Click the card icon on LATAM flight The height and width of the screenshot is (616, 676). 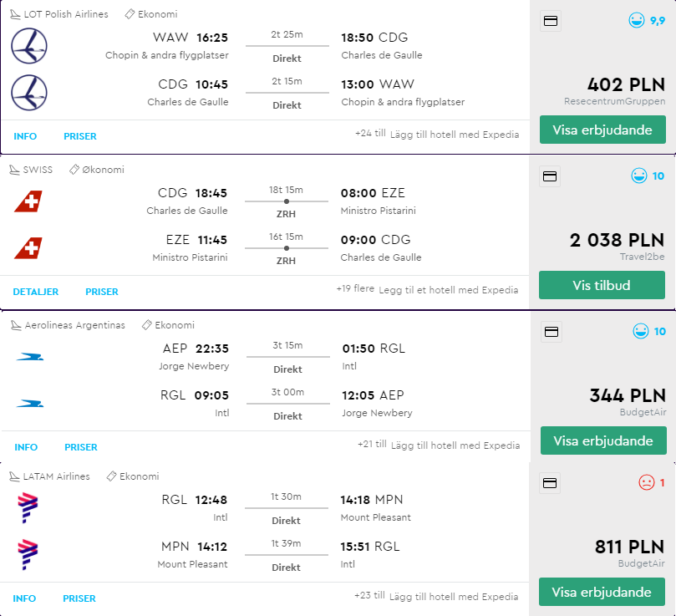(550, 483)
